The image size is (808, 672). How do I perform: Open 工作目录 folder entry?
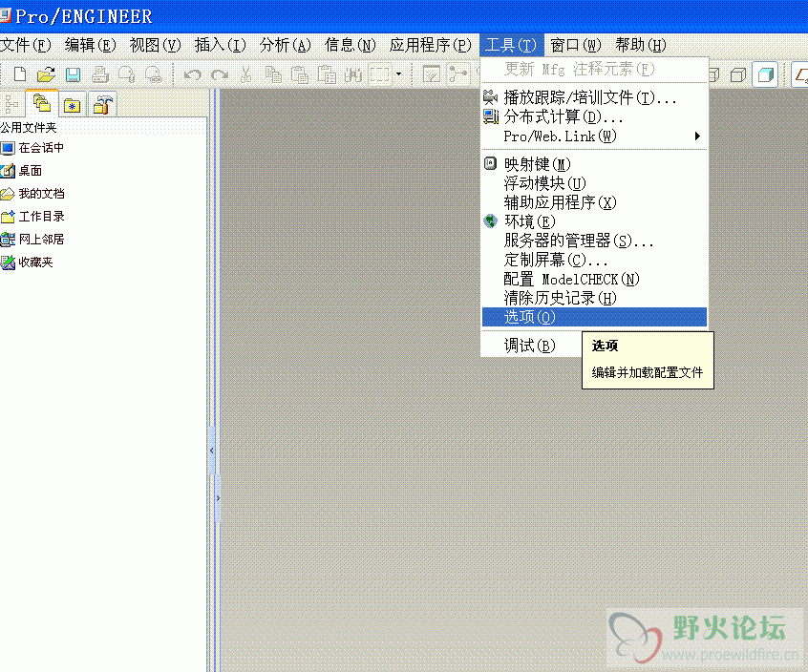point(32,217)
